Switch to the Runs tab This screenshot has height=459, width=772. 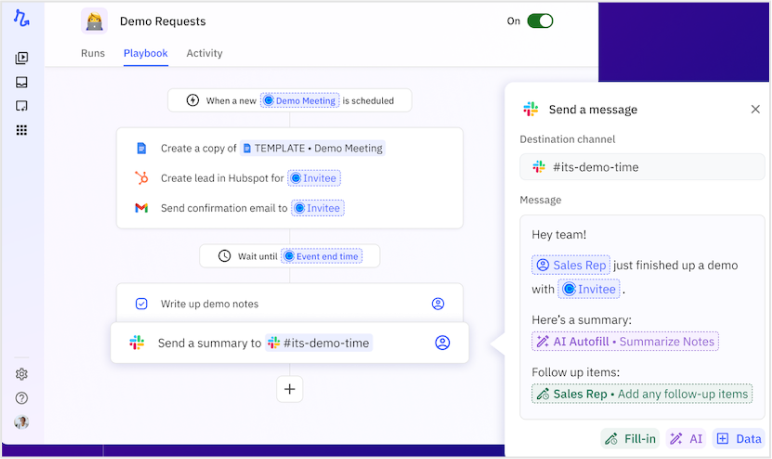pyautogui.click(x=92, y=53)
